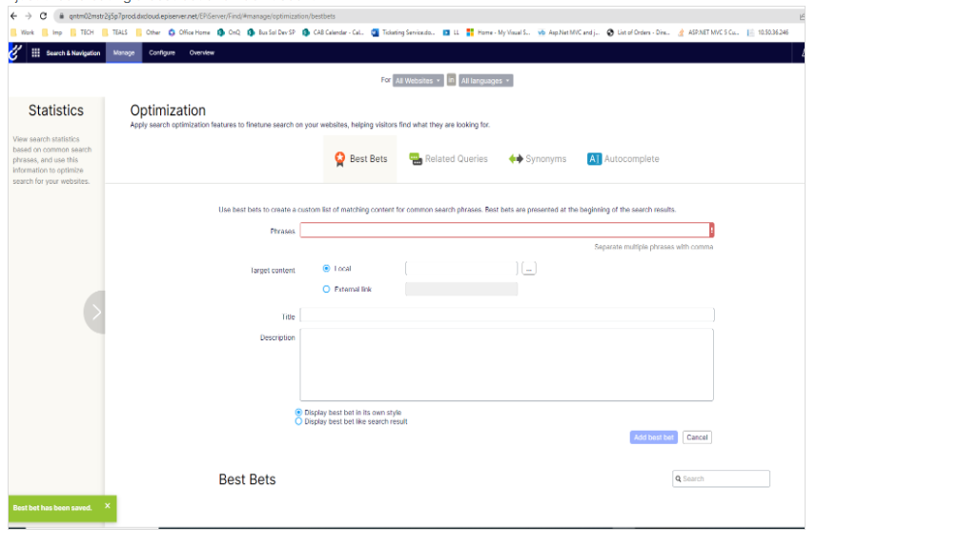Click the Synonyms arrows icon
Image resolution: width=980 pixels, height=548 pixels.
pos(516,159)
